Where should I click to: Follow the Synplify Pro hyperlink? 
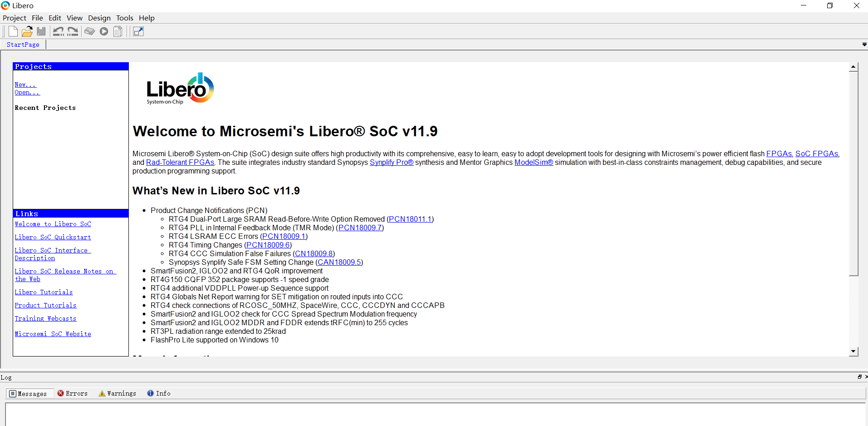[391, 162]
